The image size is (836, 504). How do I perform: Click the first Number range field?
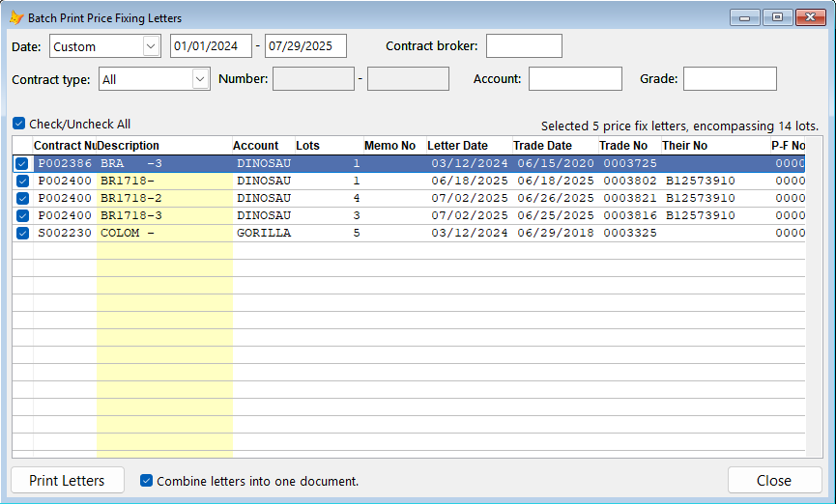point(313,79)
